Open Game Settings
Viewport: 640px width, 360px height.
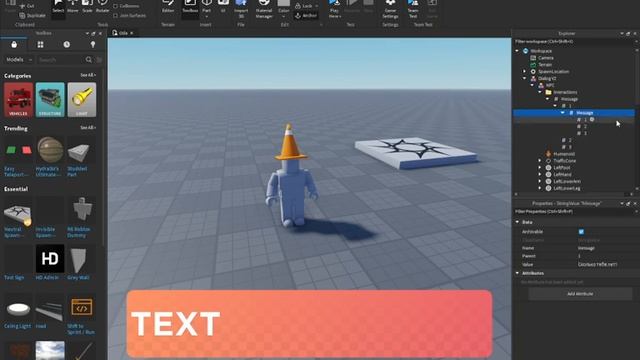click(x=390, y=8)
